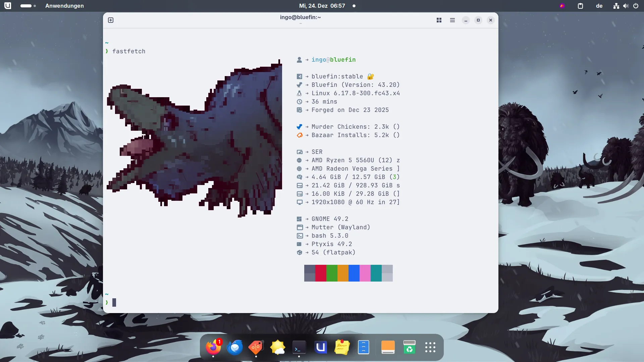
Task: Open the clock and calendar panel
Action: tap(322, 6)
